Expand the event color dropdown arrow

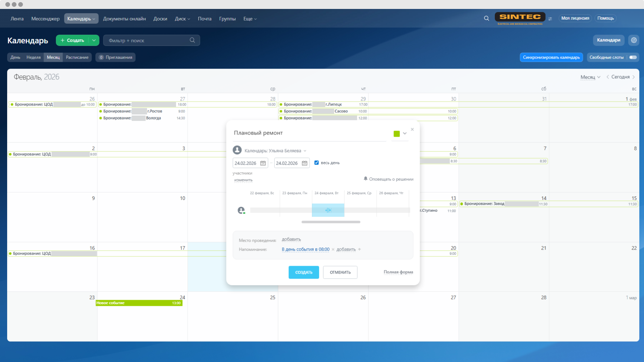(x=405, y=133)
